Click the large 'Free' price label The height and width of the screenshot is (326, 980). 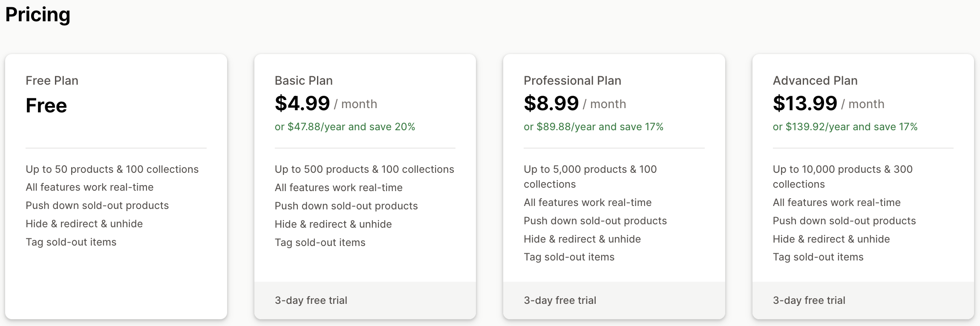tap(46, 105)
